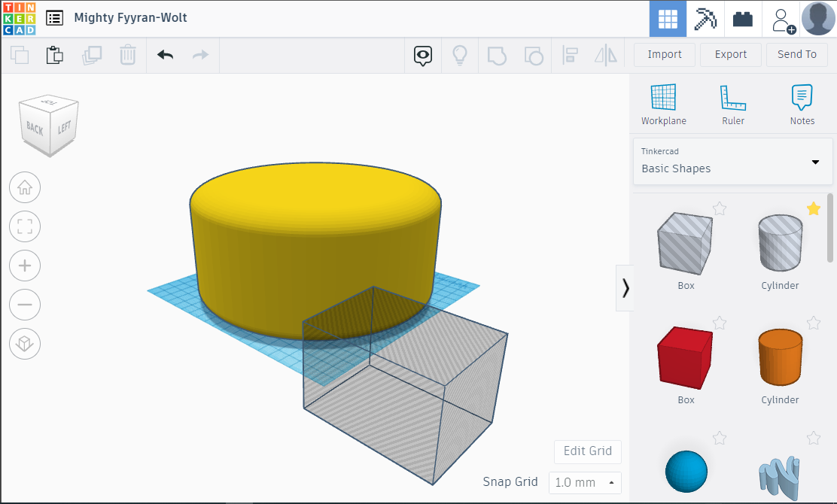Select the Ruler tool

[733, 105]
